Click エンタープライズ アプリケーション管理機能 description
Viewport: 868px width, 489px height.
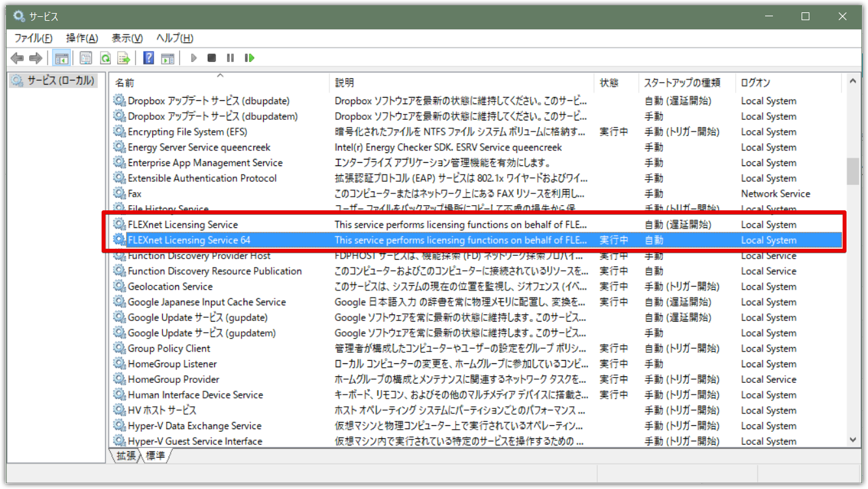(442, 163)
